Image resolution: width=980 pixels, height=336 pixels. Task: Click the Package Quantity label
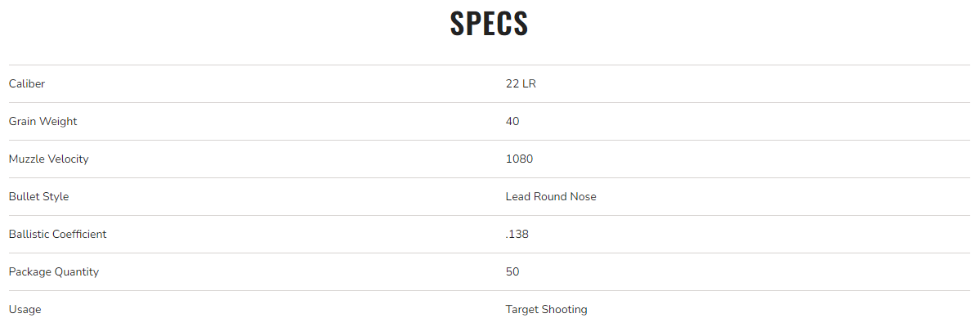53,271
